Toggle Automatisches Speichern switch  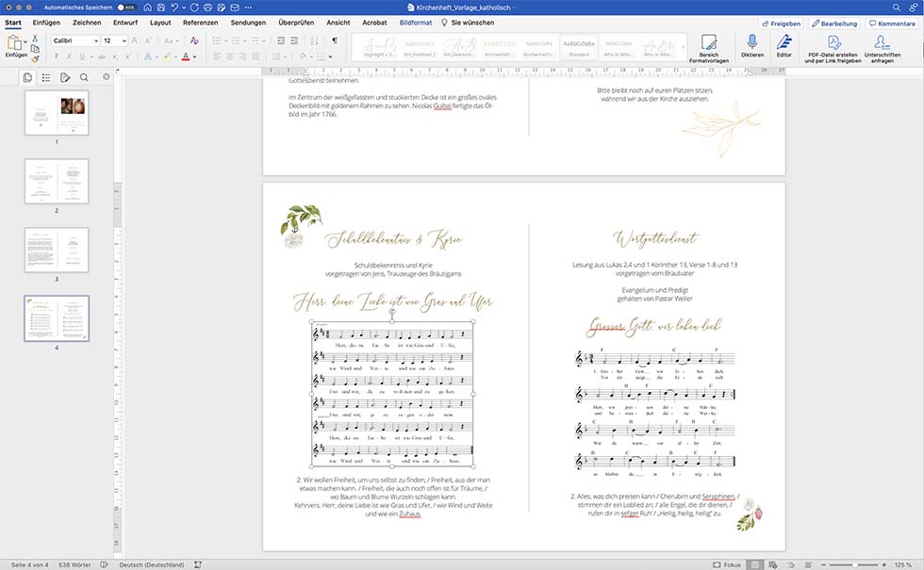click(125, 8)
